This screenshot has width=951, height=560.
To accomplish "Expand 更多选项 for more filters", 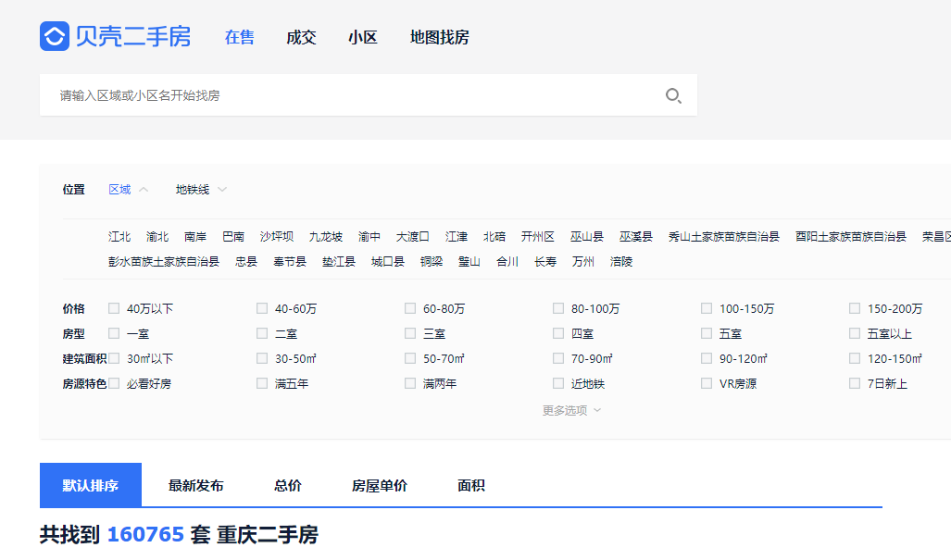I will click(571, 410).
